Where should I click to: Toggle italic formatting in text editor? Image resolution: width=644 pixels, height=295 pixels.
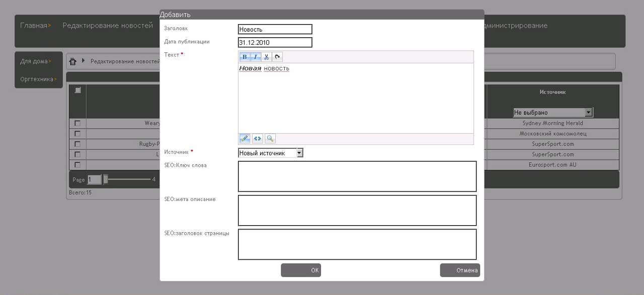point(256,57)
